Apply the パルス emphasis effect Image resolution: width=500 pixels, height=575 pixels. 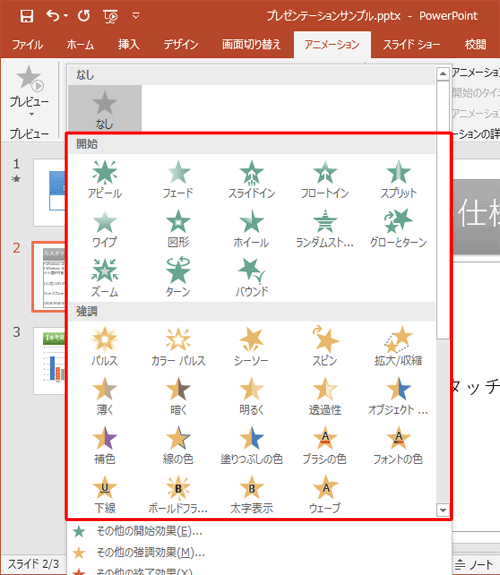point(105,347)
